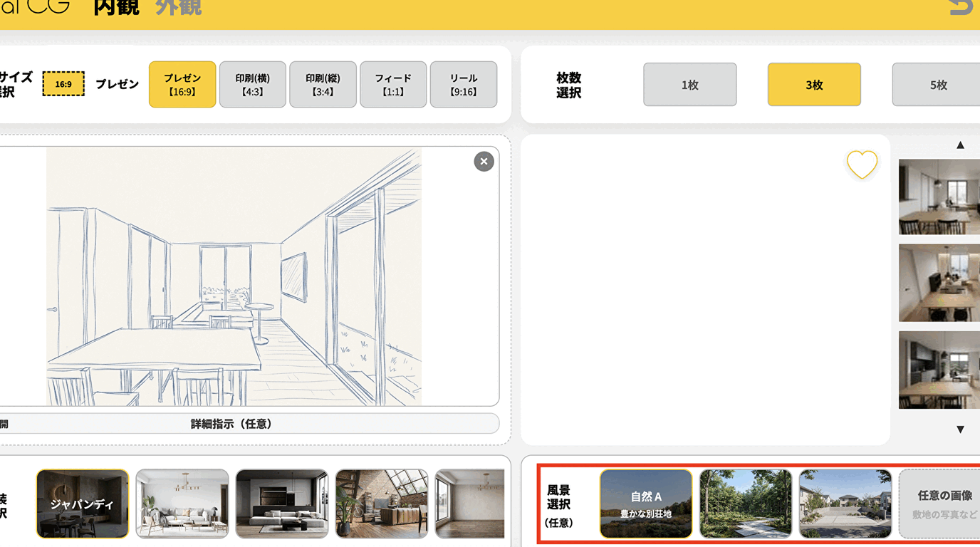This screenshot has width=980, height=547.
Task: Pick フィード【1:1】 size option
Action: [393, 85]
